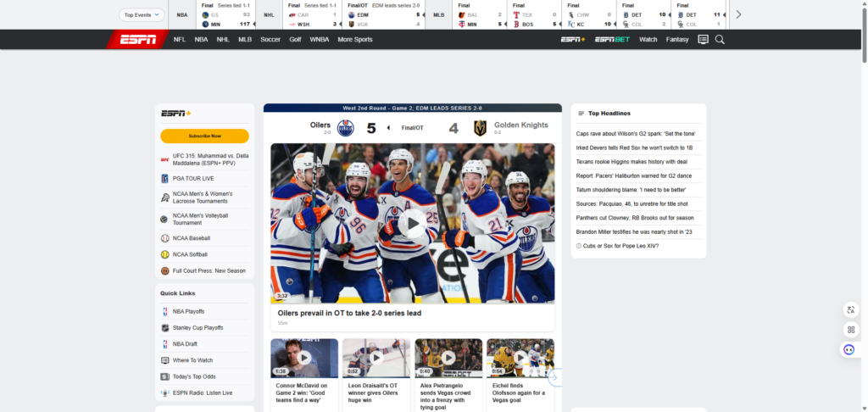
Task: Click the apps grid icon on the right edge
Action: tap(849, 330)
